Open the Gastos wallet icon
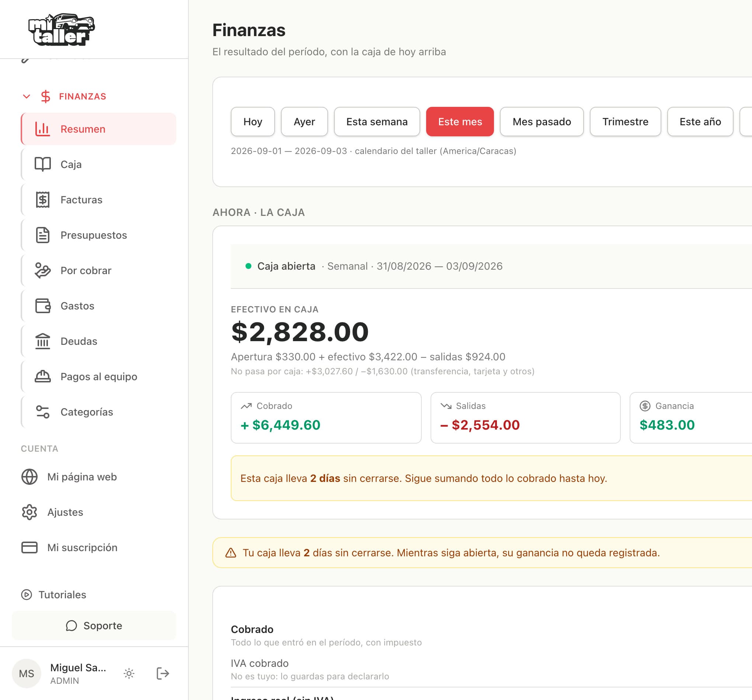The image size is (752, 700). tap(42, 306)
